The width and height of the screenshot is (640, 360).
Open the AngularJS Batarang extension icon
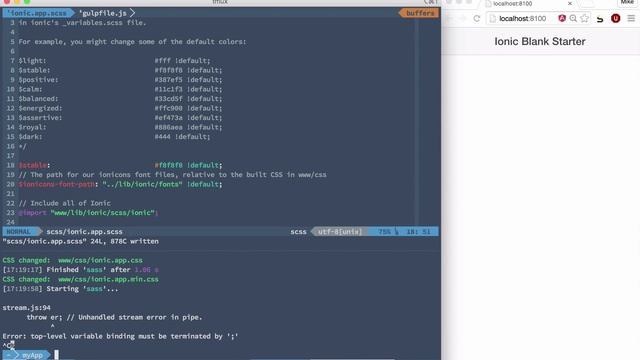pos(562,18)
